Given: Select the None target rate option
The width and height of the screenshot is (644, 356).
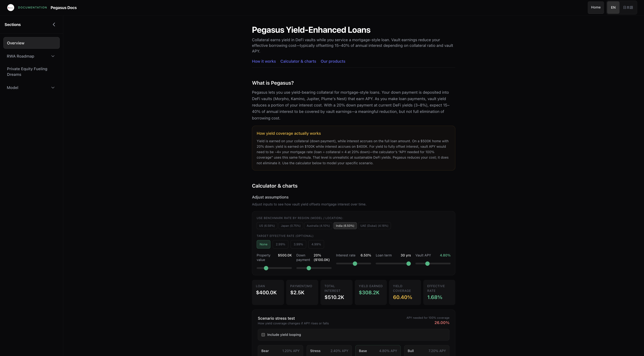Looking at the screenshot, I should click(x=263, y=244).
